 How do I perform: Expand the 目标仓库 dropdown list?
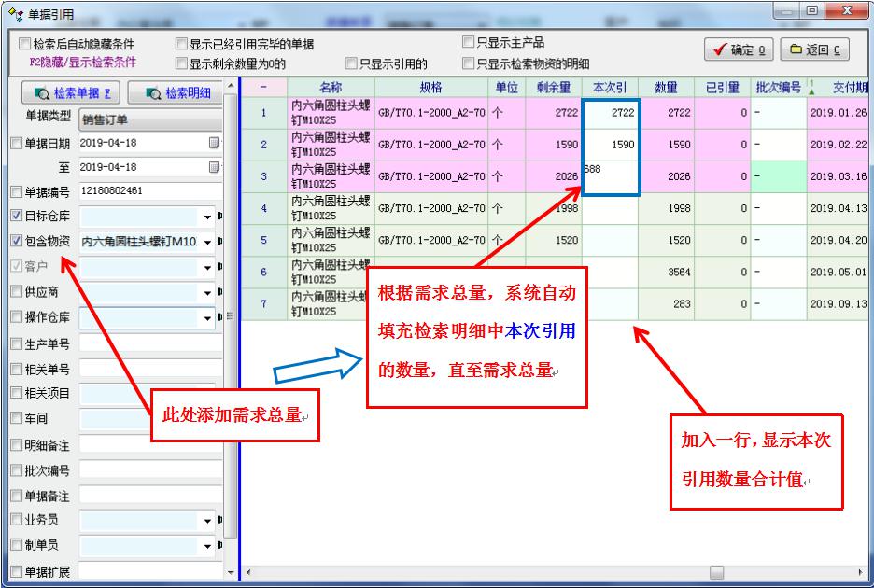(208, 217)
